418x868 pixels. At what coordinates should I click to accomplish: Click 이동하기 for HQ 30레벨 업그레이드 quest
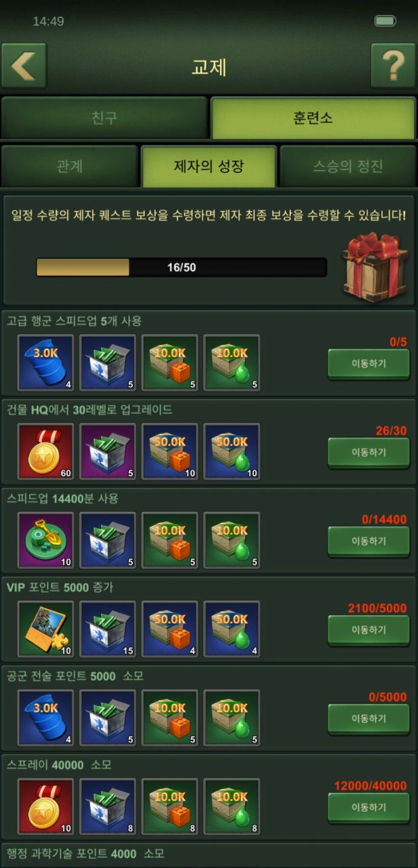(368, 453)
